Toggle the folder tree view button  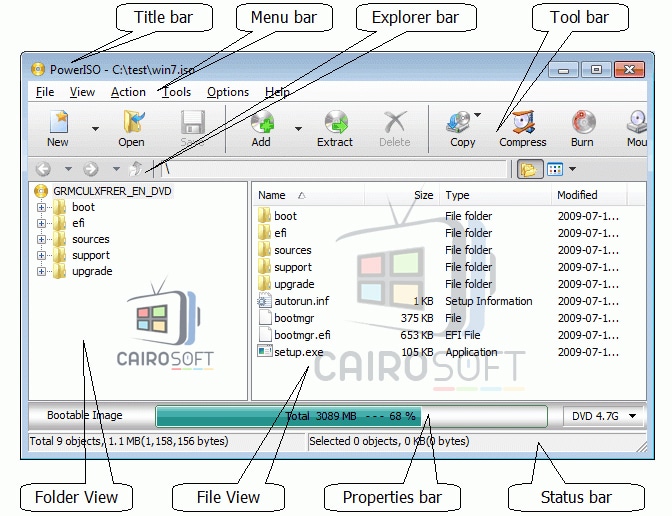click(x=529, y=169)
